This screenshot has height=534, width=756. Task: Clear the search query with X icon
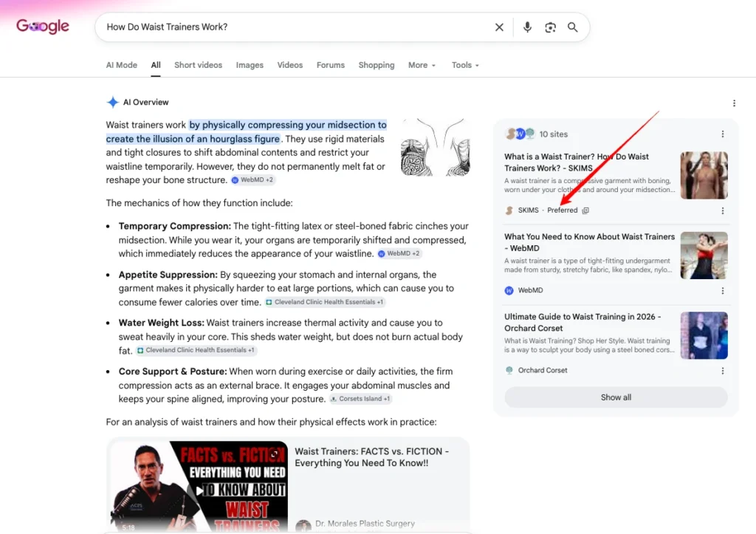click(499, 27)
